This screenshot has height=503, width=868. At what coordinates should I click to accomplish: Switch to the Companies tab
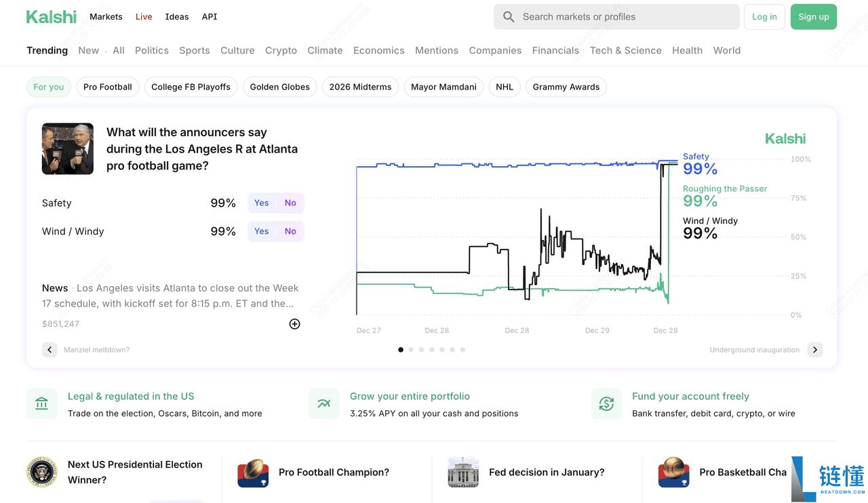click(x=496, y=50)
